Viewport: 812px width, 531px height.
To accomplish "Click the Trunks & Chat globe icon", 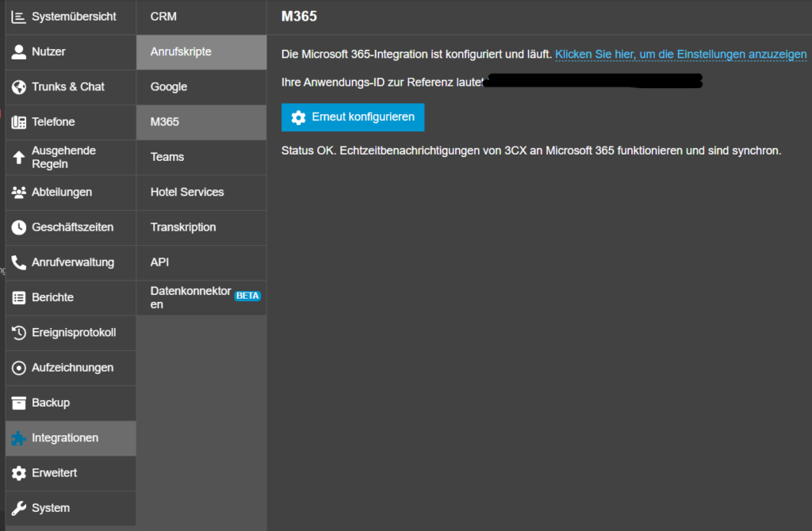I will click(19, 87).
